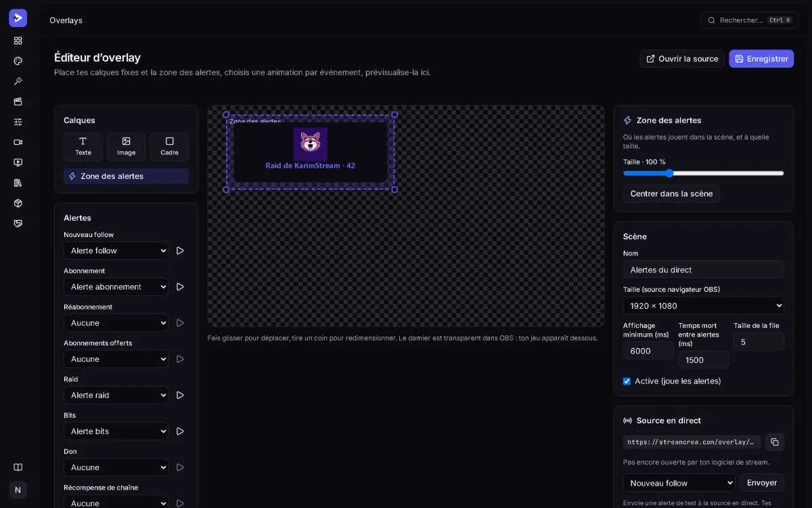Viewport: 812px width, 508px height.
Task: Add an Image layer
Action: point(127,147)
